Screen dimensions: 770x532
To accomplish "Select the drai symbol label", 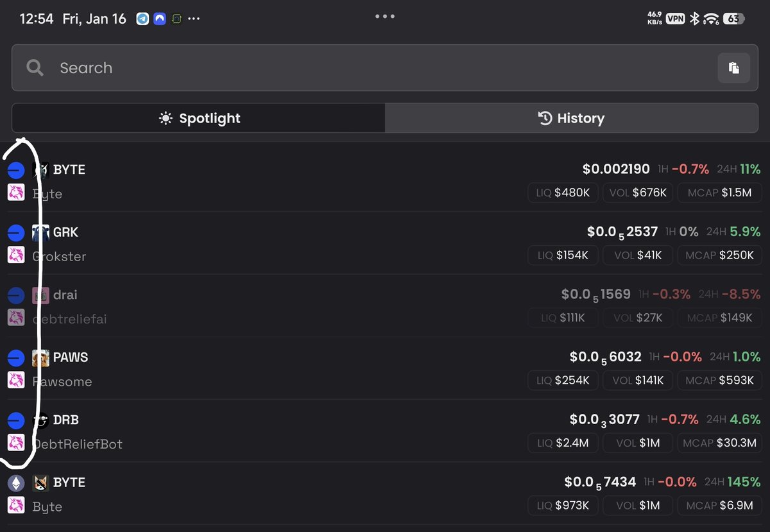I will [x=65, y=295].
